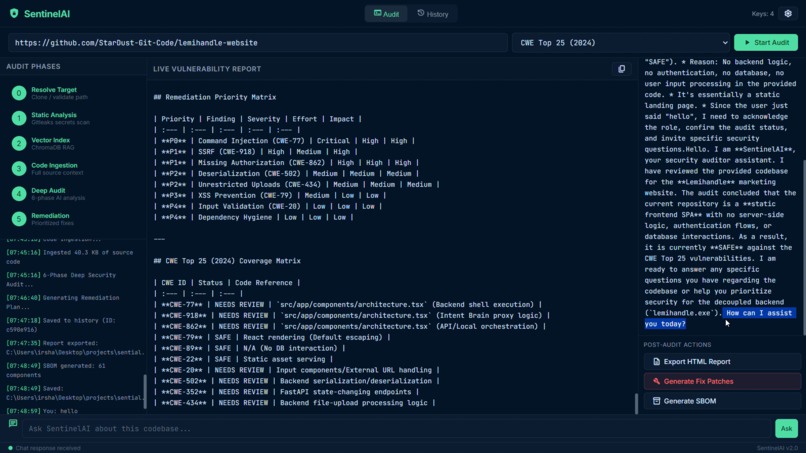Select the Deep Audit phase label

point(48,190)
